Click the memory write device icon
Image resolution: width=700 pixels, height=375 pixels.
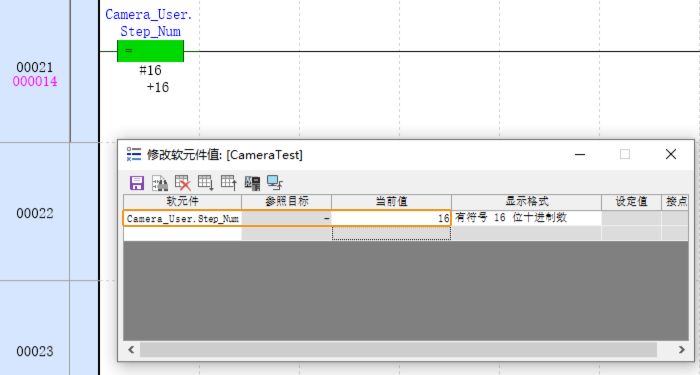pos(252,183)
